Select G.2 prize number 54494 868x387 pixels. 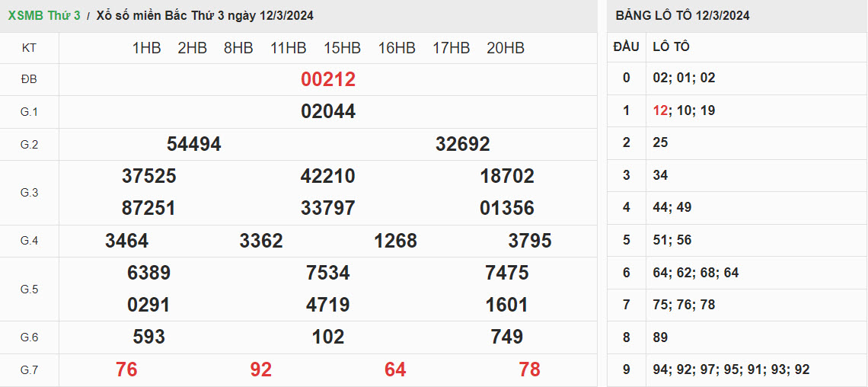(193, 144)
